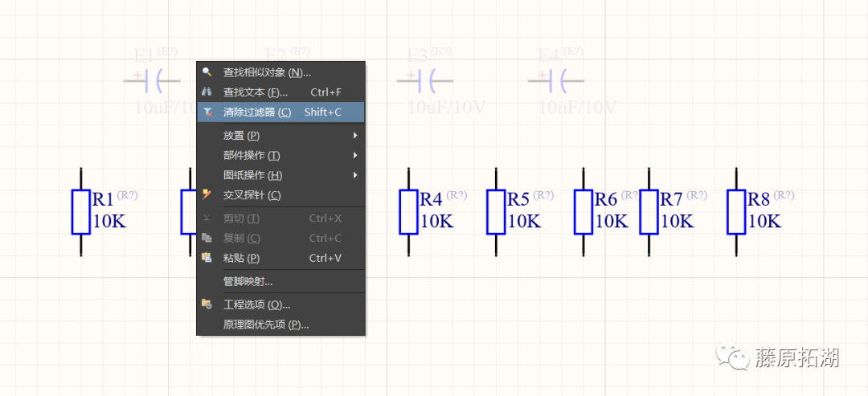This screenshot has width=868, height=396.
Task: Click the magnifier icon beside 查找相似对象
Action: click(x=207, y=72)
